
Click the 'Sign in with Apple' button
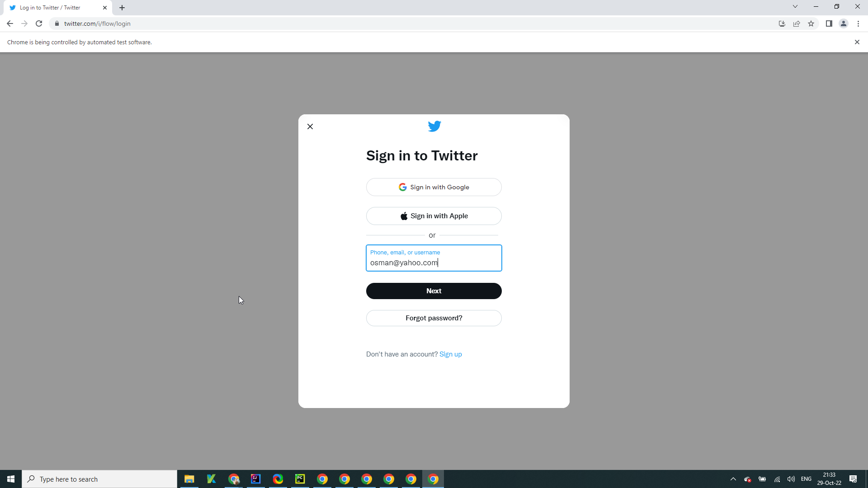coord(434,216)
